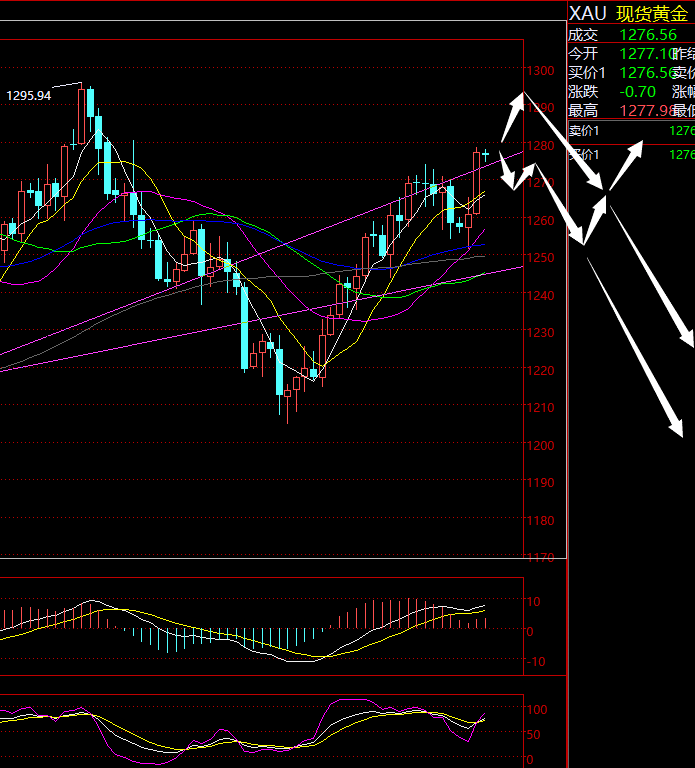695x768 pixels.
Task: Select the -0.70 change value
Action: (x=637, y=92)
